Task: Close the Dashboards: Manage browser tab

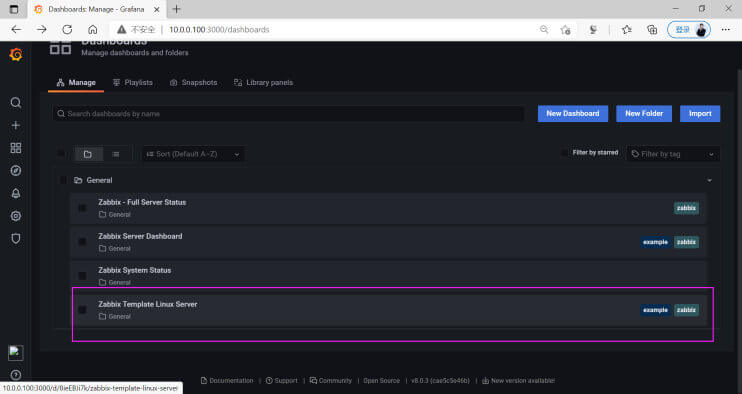Action: pyautogui.click(x=157, y=9)
